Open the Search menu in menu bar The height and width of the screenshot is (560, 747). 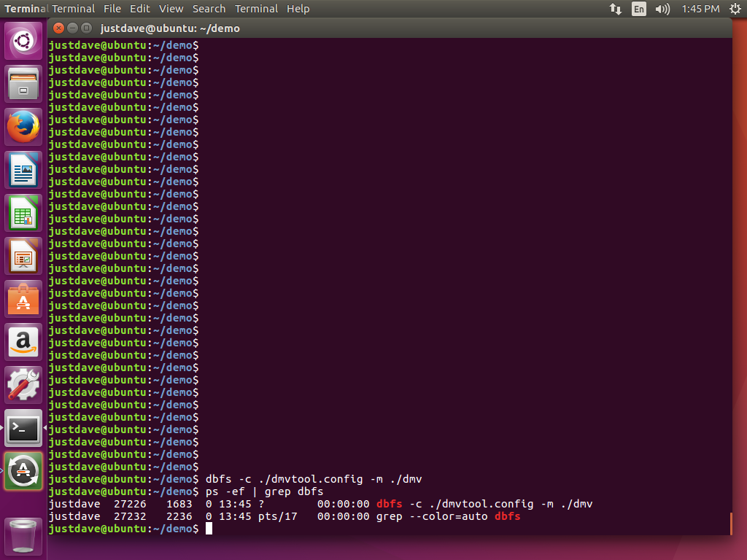tap(209, 9)
